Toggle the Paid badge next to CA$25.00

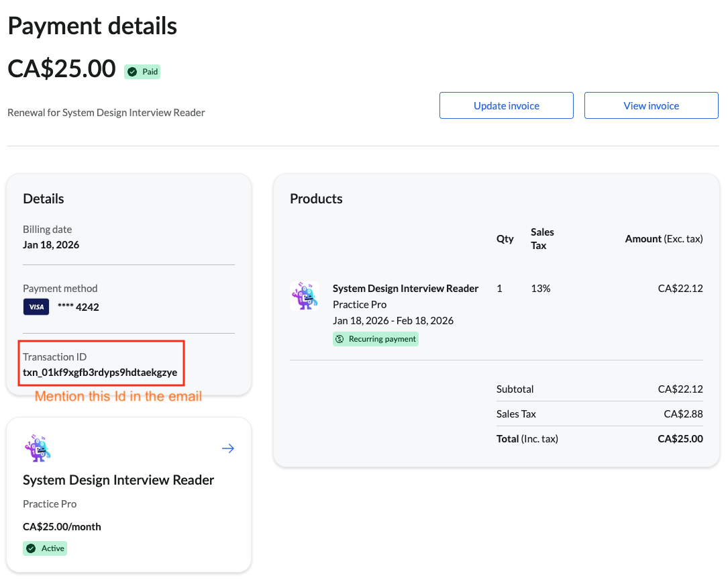tap(142, 71)
